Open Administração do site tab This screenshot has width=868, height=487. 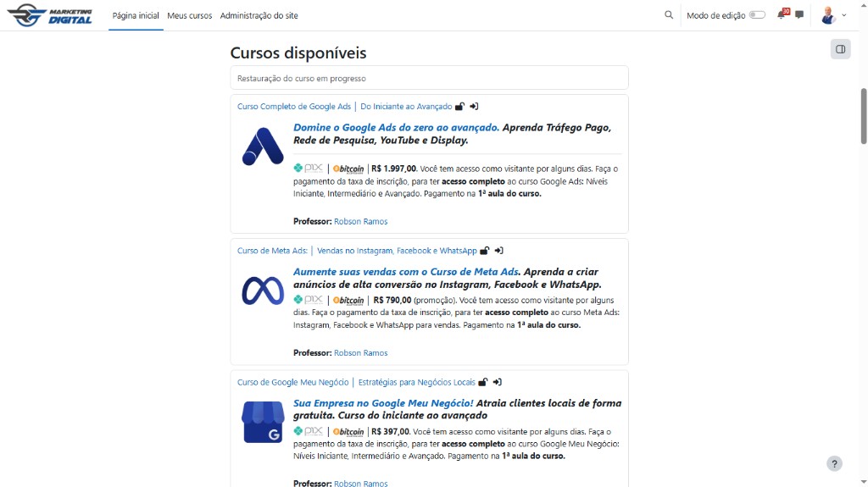click(259, 15)
